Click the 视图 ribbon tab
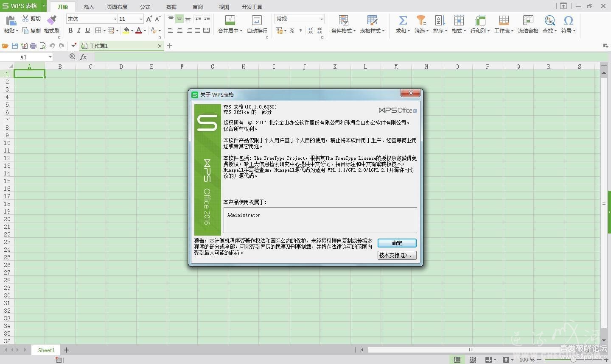 click(224, 7)
